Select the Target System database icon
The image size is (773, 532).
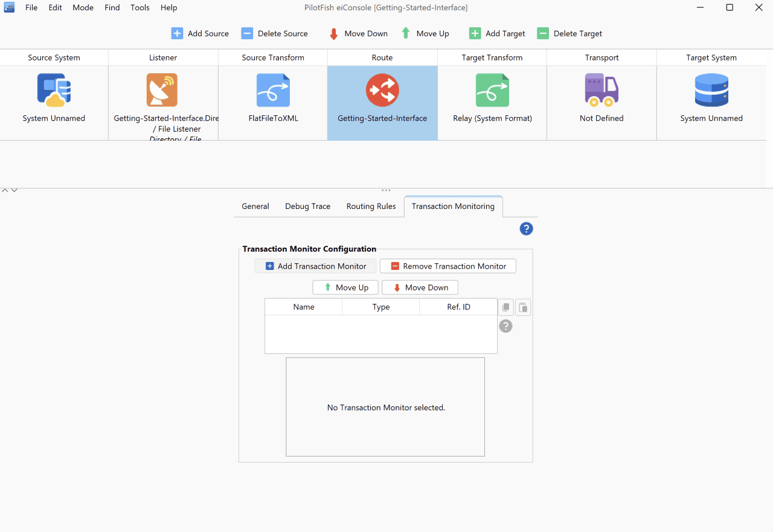pos(711,90)
